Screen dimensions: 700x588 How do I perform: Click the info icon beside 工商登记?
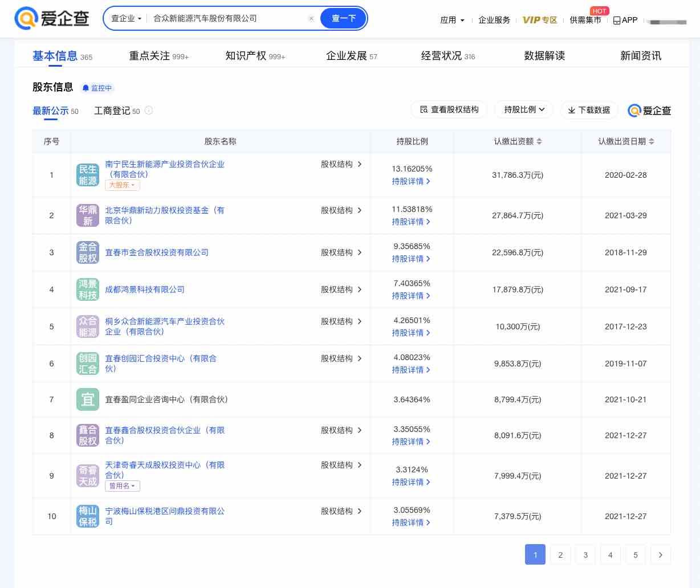tap(149, 111)
